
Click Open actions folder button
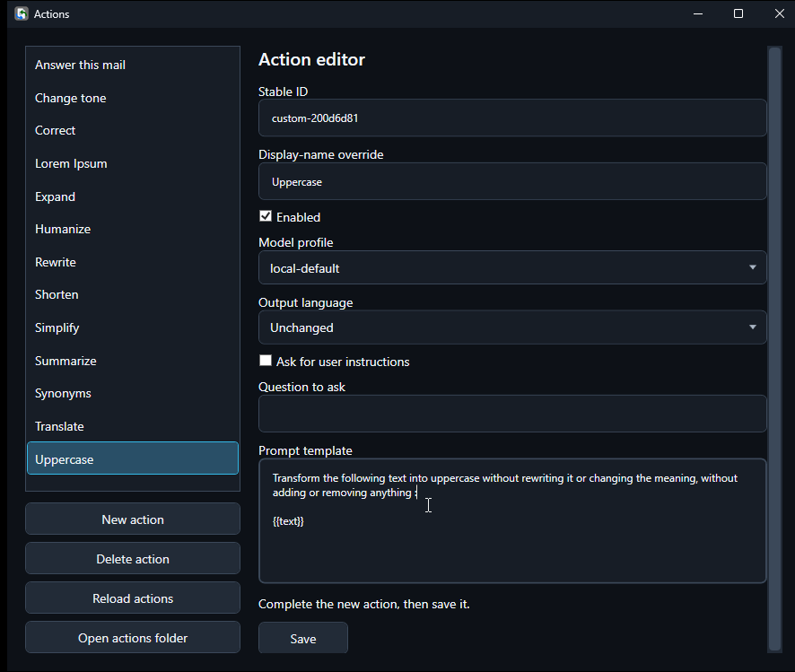[x=132, y=638]
